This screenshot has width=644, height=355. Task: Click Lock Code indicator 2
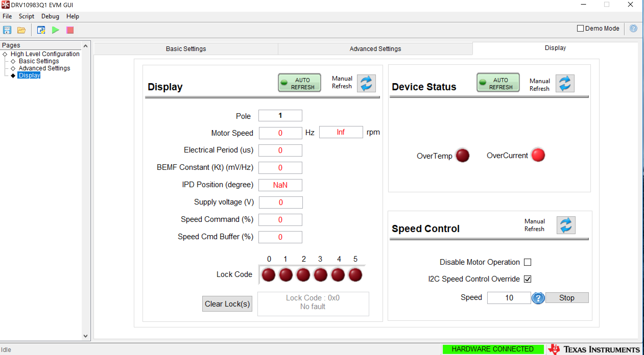tap(303, 275)
